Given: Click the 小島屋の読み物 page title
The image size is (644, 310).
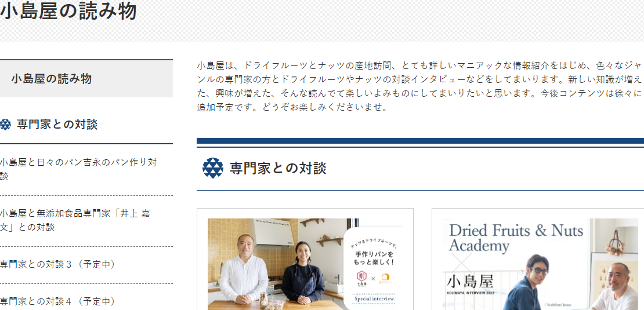Looking at the screenshot, I should pyautogui.click(x=68, y=12).
